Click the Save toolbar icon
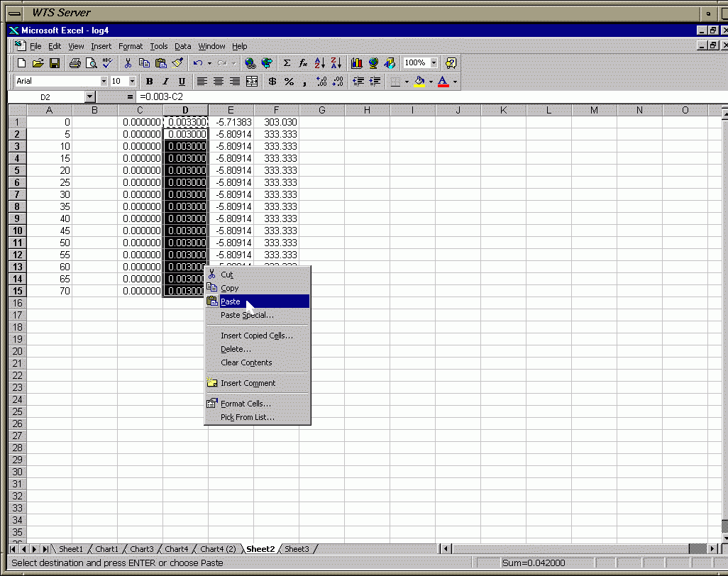 pos(55,63)
